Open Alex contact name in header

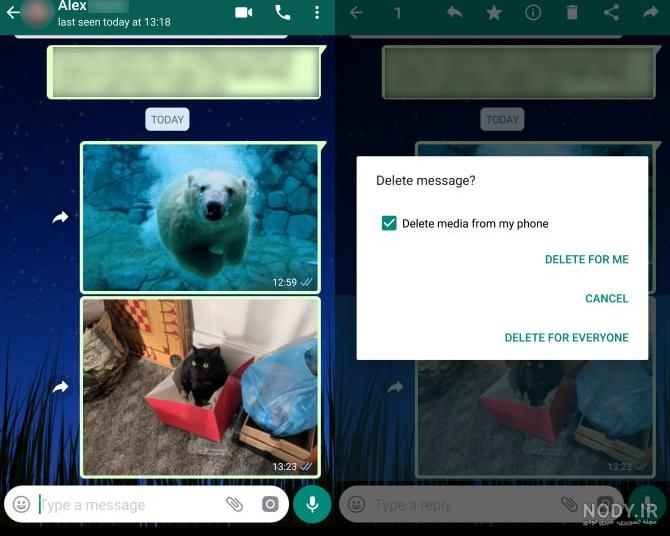click(72, 6)
